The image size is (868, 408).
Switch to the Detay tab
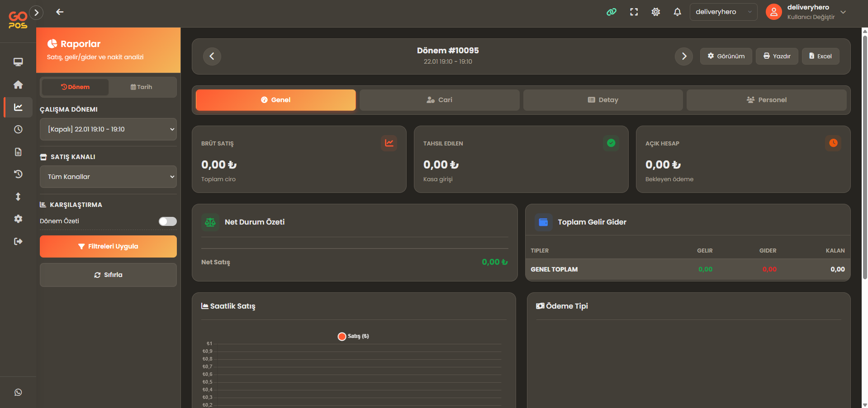pyautogui.click(x=603, y=100)
